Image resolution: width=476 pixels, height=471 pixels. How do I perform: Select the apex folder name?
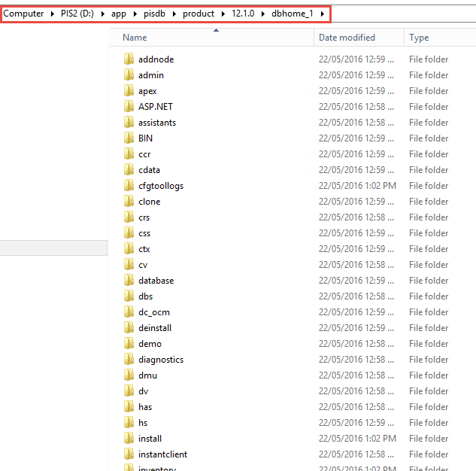coord(147,91)
